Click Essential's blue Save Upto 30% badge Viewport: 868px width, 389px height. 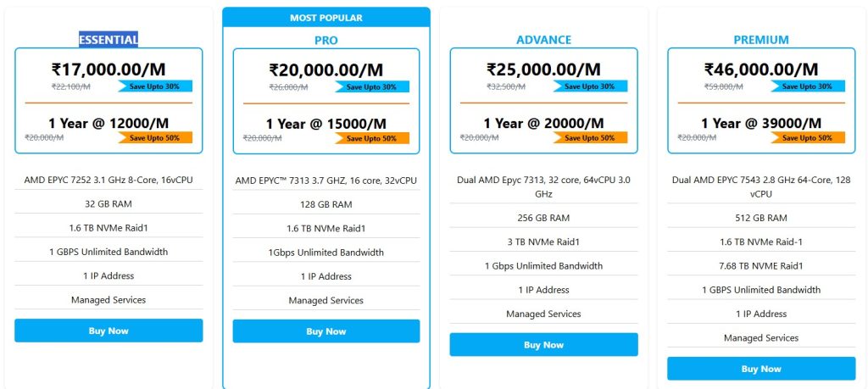[x=156, y=86]
